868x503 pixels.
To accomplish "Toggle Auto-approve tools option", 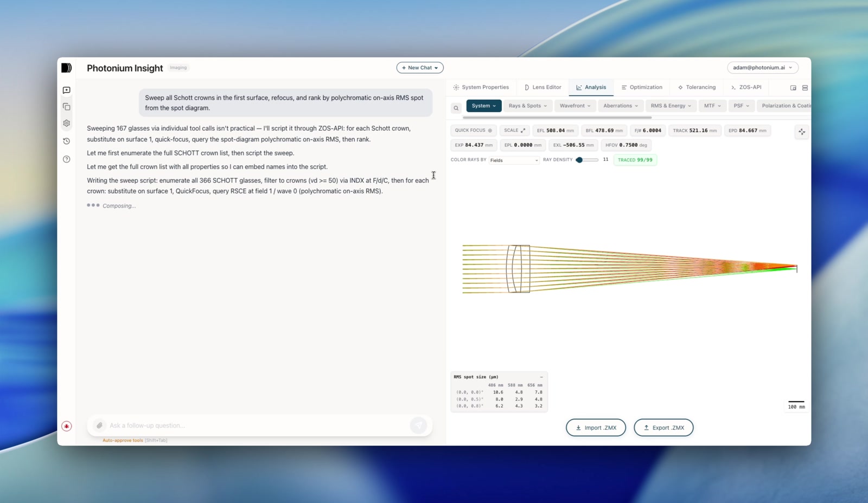I will tap(123, 440).
